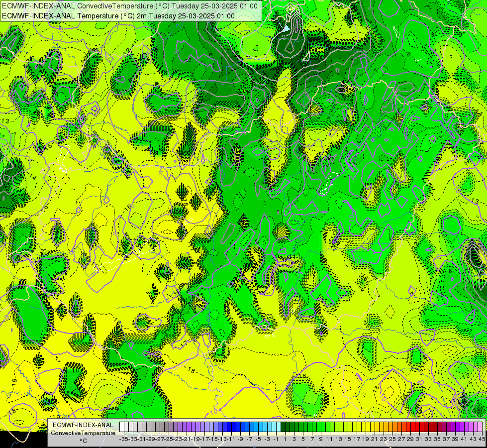
Task: Click the Temperature 2m title line
Action: (118, 16)
